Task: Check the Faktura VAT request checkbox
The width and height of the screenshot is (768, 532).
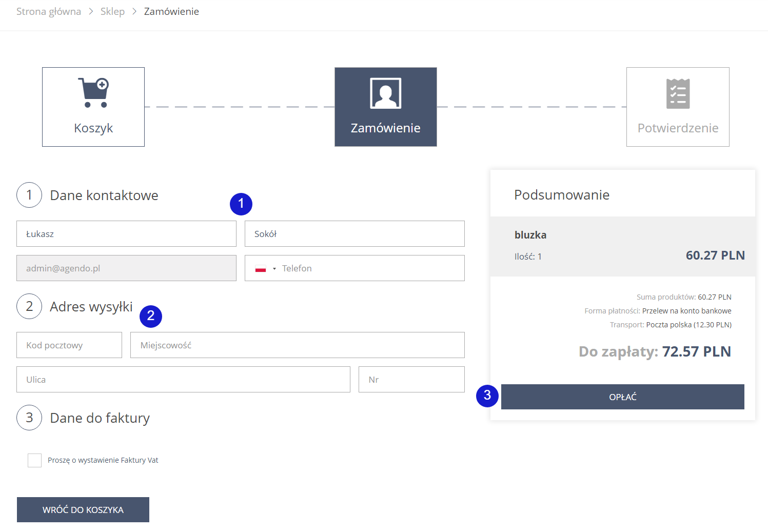Action: point(35,460)
